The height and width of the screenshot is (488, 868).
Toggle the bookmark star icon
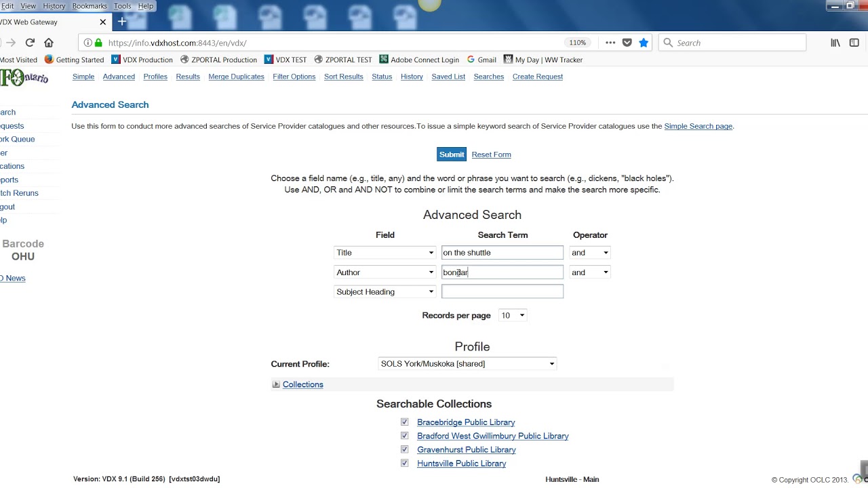point(644,43)
